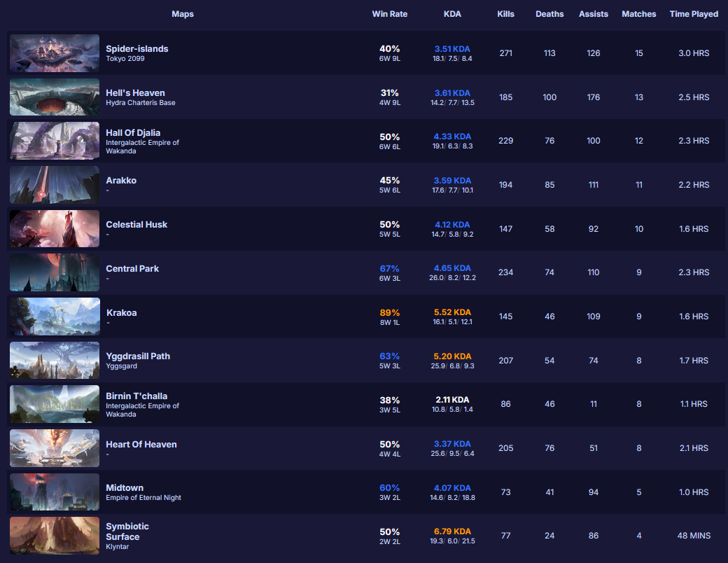Click the Krakoa map name
This screenshot has height=563, width=728.
[x=122, y=312]
